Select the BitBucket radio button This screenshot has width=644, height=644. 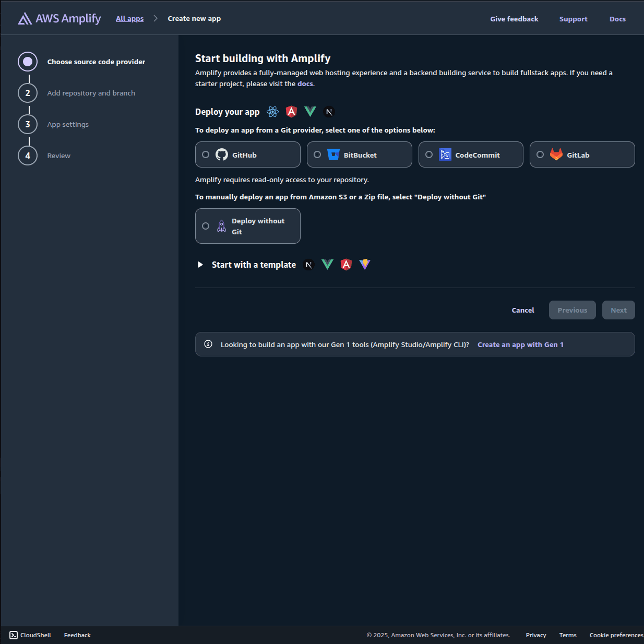point(317,154)
